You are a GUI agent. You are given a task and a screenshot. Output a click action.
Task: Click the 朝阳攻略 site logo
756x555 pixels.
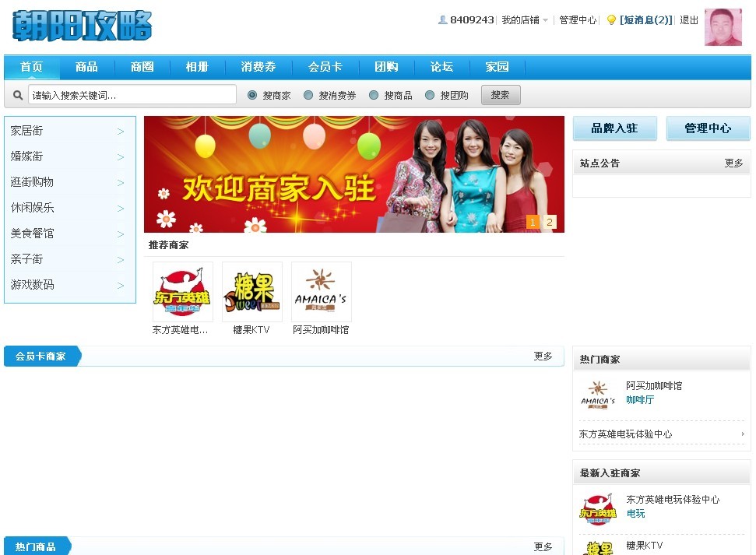pos(82,26)
